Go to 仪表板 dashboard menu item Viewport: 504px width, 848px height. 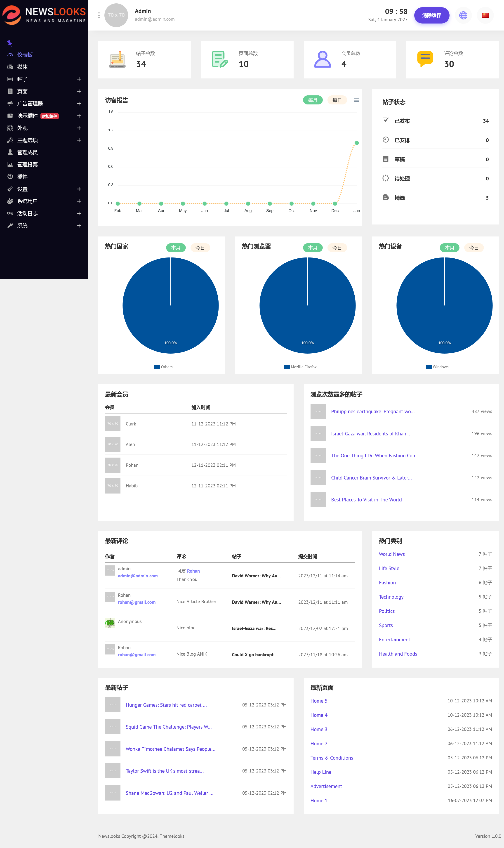pos(25,55)
